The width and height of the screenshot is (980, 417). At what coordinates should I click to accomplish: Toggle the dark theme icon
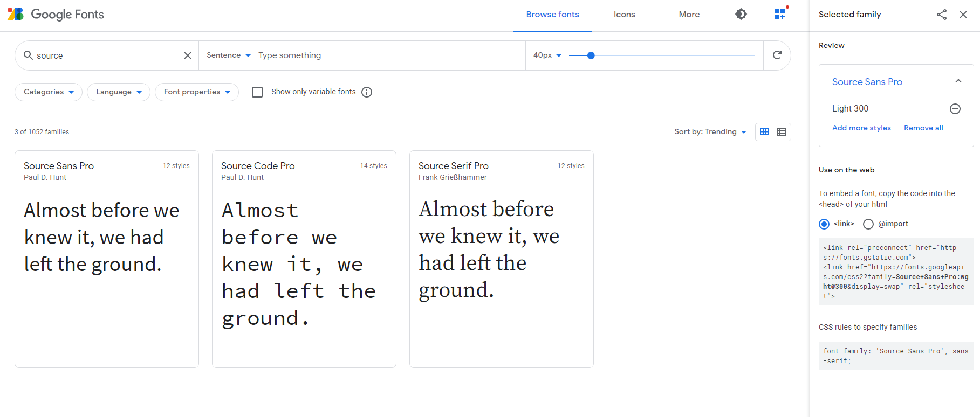click(x=741, y=15)
